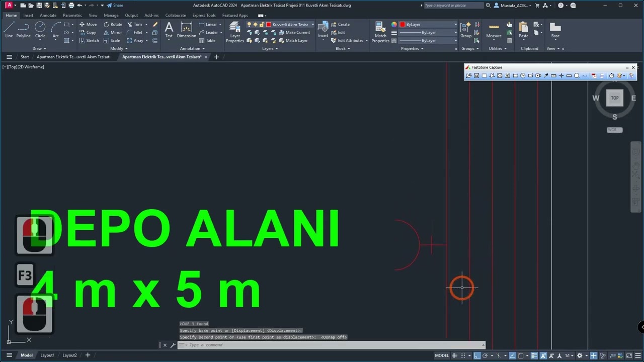Image resolution: width=644 pixels, height=362 pixels.
Task: Expand the Layers panel
Action: pos(270,49)
